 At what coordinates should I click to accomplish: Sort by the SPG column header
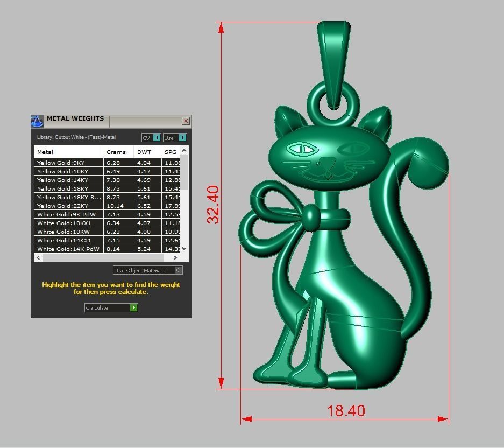(171, 152)
